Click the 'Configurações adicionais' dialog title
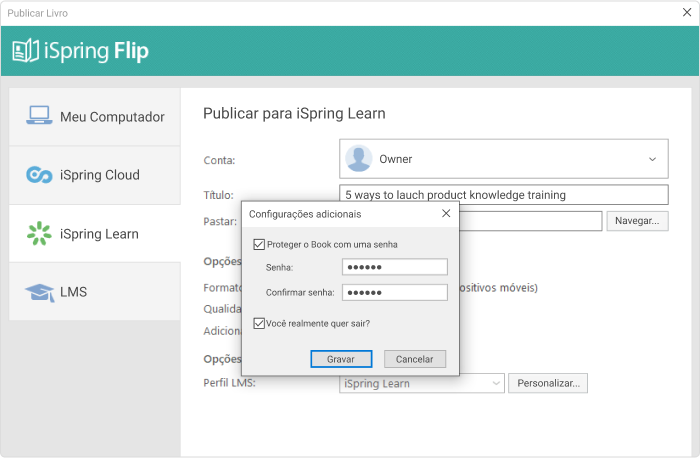 pos(305,214)
